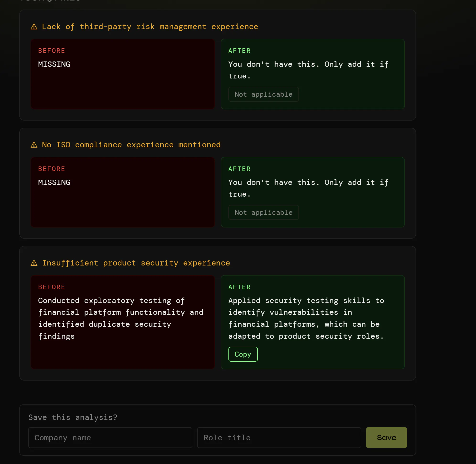This screenshot has height=464, width=476.
Task: Click Not applicable under ISO compliance card
Action: 263,212
